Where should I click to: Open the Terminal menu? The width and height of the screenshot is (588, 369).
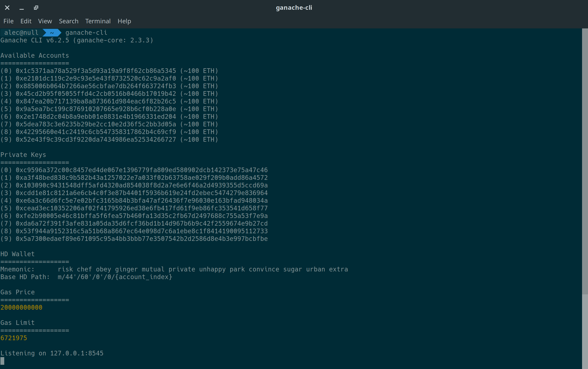click(x=98, y=21)
